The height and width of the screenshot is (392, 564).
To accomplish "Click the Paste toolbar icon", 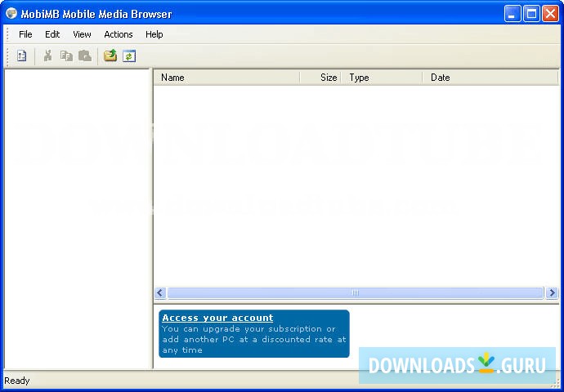I will [x=85, y=56].
